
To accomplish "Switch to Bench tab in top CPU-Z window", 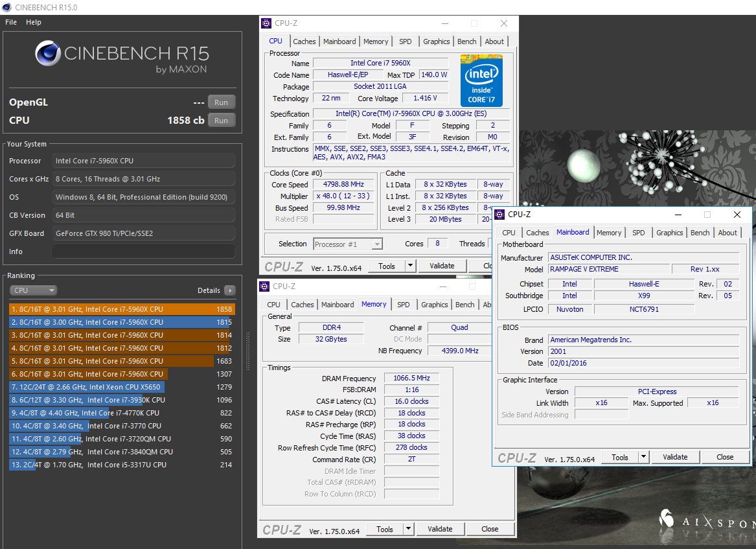I will pyautogui.click(x=466, y=41).
